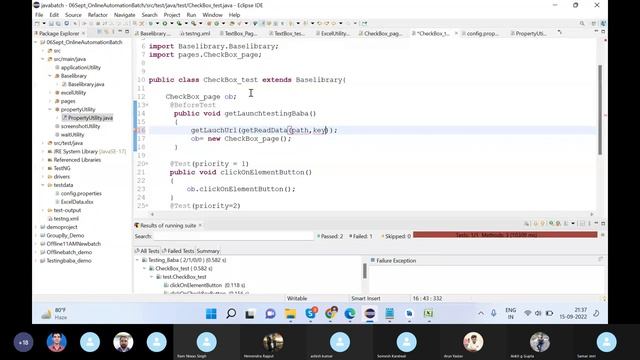Click the Save toolbar icon

click(x=51, y=23)
